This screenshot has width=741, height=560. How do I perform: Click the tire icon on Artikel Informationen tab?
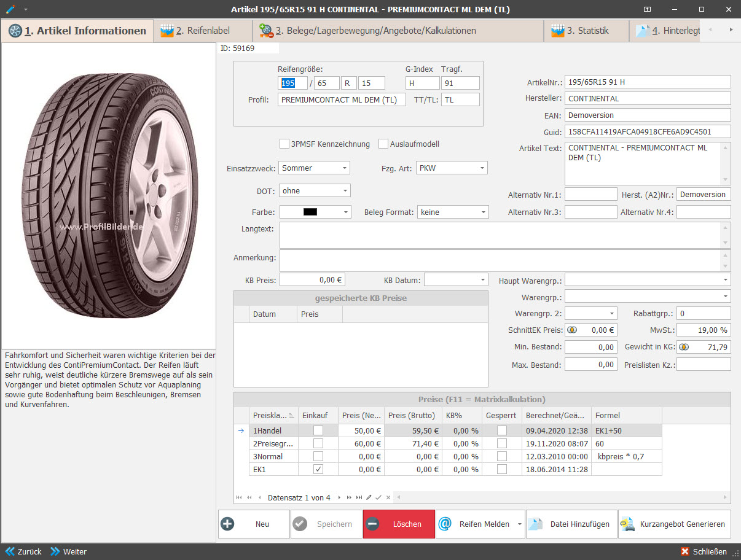coord(15,31)
